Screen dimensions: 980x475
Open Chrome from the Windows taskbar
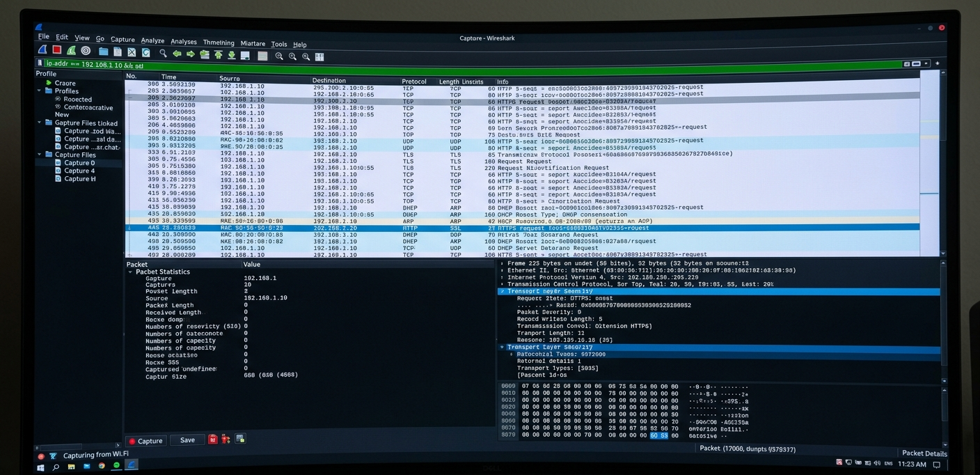[102, 466]
